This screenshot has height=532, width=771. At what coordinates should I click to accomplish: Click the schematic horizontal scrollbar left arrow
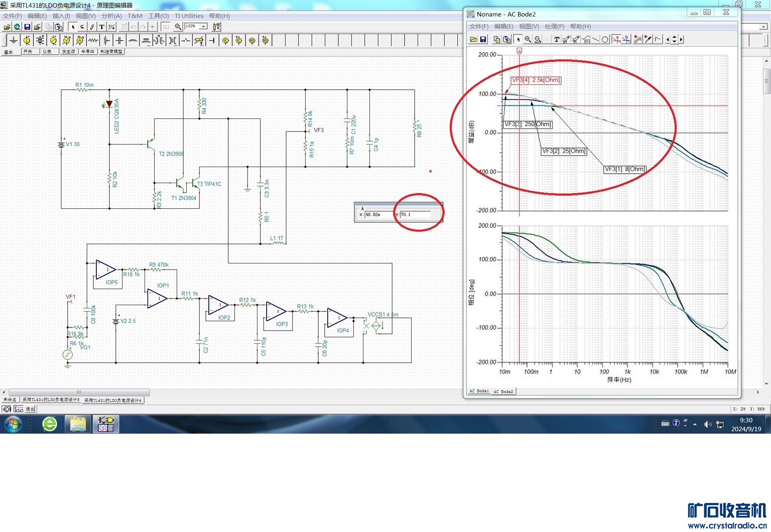click(x=4, y=392)
